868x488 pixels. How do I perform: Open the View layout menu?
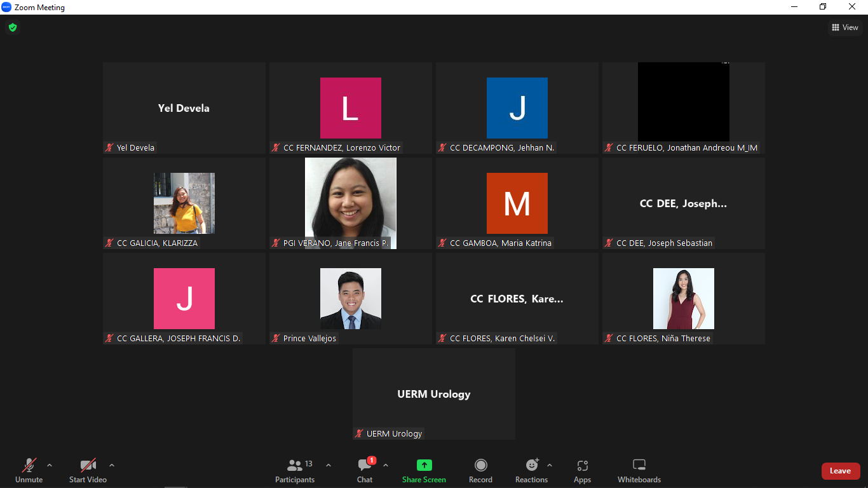[x=845, y=27]
